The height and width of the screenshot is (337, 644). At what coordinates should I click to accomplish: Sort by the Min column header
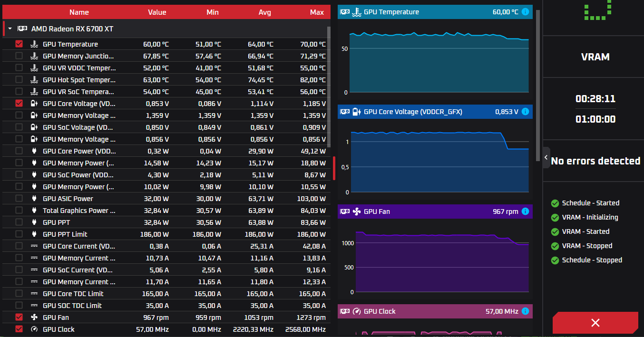[x=213, y=12]
